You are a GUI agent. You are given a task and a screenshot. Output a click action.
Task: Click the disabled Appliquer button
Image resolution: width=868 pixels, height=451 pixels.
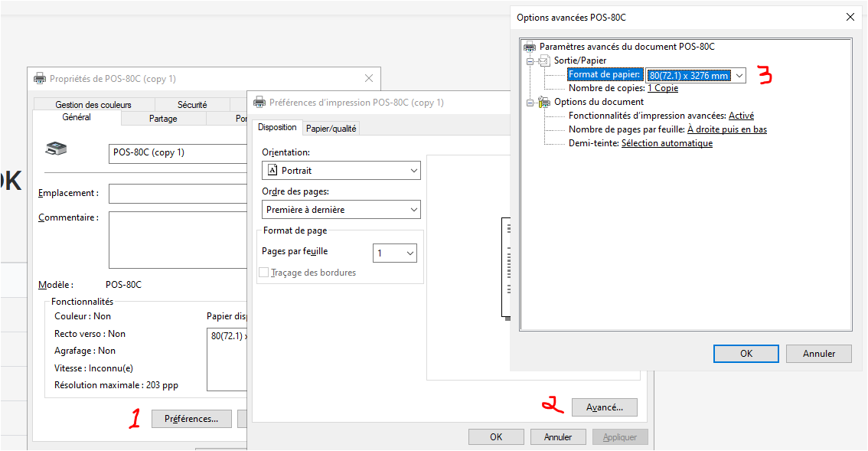point(620,436)
